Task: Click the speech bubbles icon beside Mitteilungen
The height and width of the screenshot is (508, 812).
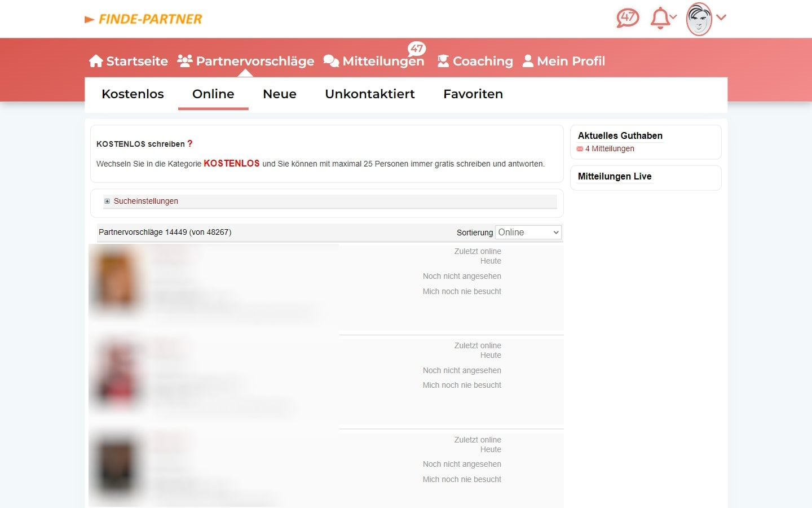Action: (330, 60)
